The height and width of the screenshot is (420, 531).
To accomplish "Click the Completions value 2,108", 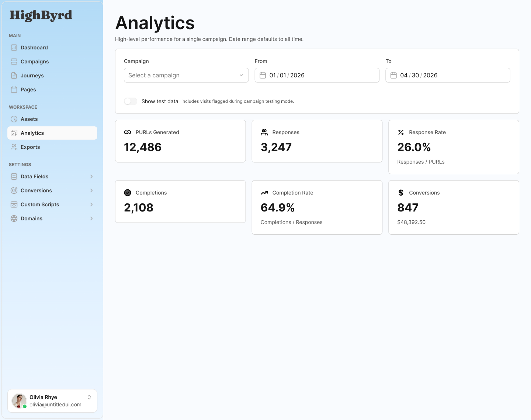I will click(x=139, y=207).
